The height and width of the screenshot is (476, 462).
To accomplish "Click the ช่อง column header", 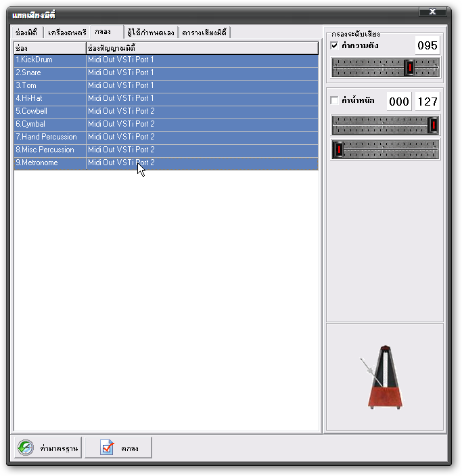I will pyautogui.click(x=50, y=48).
